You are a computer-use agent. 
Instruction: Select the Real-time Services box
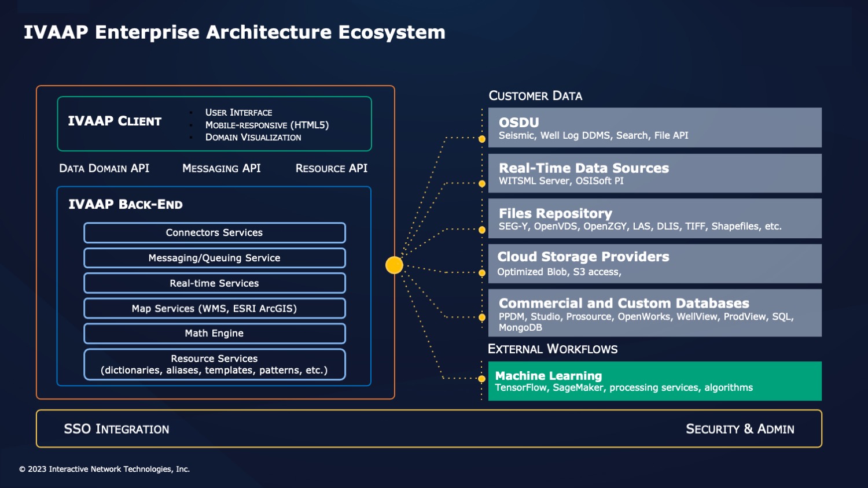click(215, 283)
